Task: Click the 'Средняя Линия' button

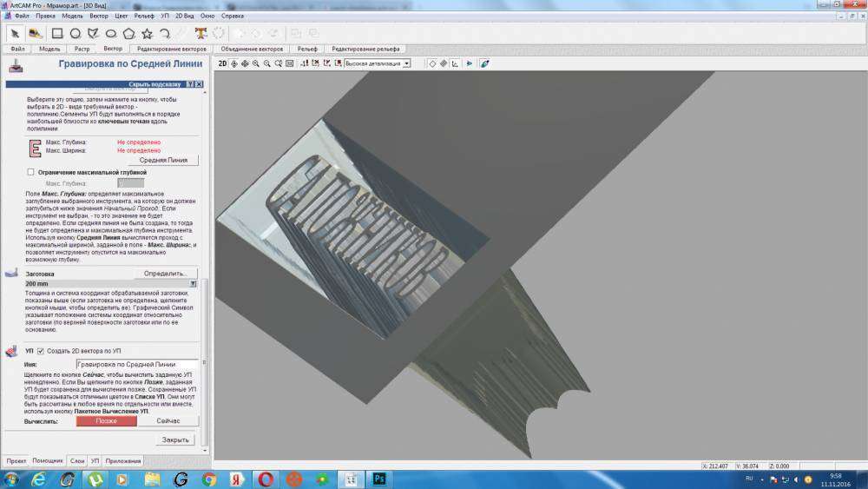Action: click(163, 160)
